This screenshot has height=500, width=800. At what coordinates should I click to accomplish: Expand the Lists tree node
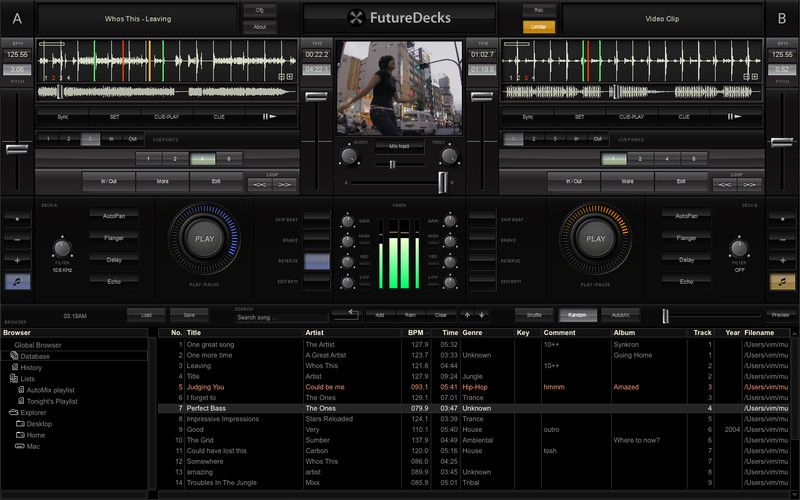point(22,379)
